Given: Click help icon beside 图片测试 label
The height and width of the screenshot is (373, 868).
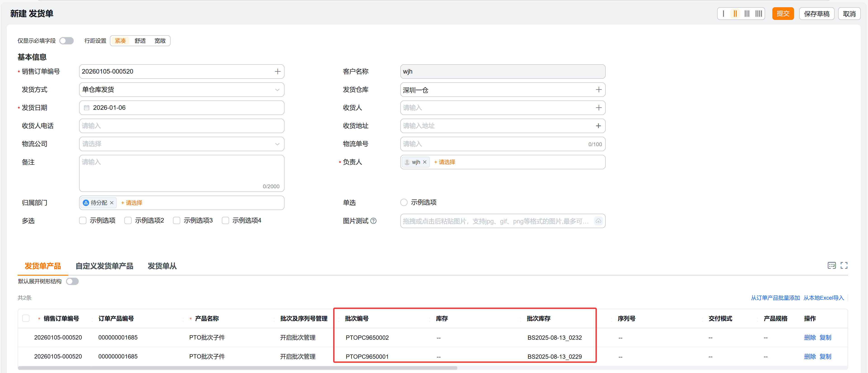Looking at the screenshot, I should coord(374,220).
